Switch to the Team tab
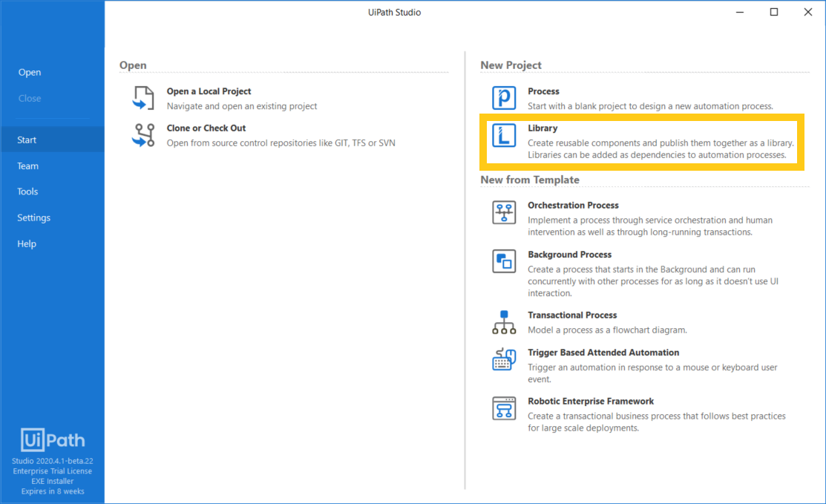 [x=27, y=166]
